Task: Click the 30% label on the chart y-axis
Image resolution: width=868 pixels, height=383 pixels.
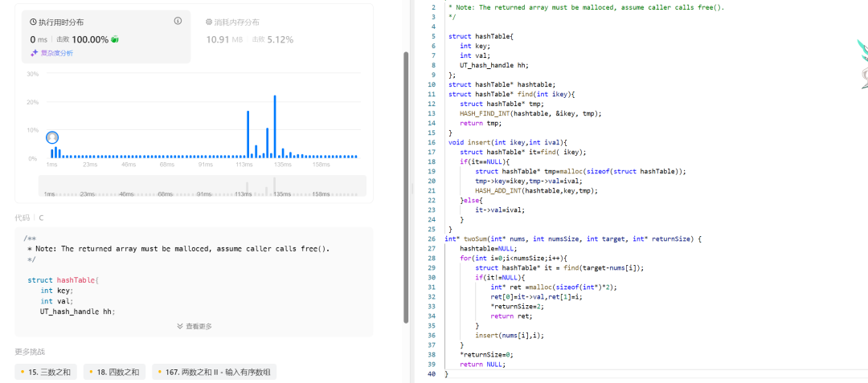Action: tap(33, 74)
